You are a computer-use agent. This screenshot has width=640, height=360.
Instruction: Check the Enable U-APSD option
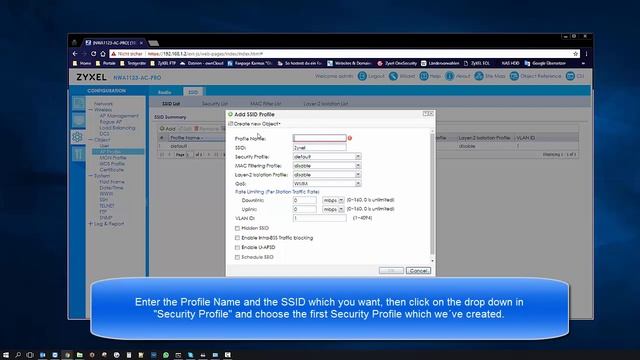pos(237,248)
